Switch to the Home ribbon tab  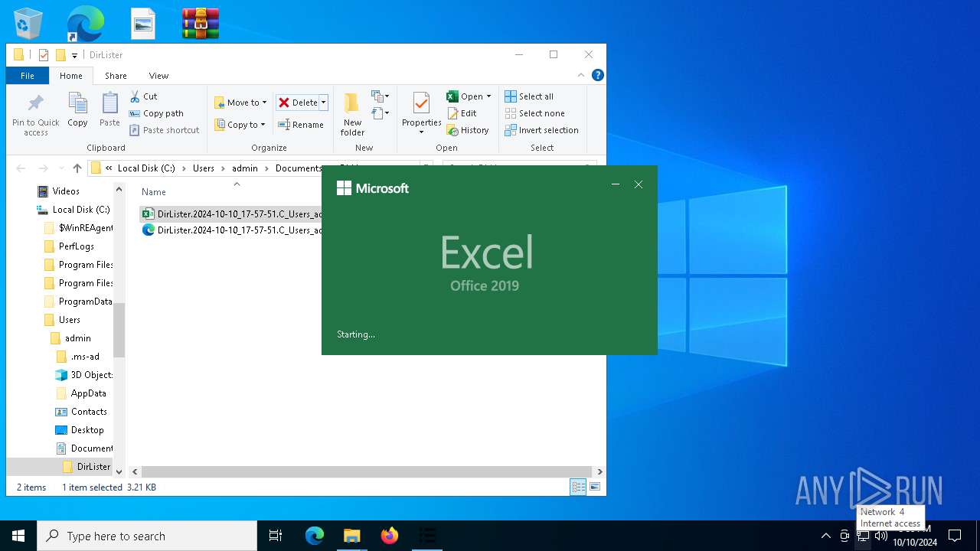tap(71, 76)
